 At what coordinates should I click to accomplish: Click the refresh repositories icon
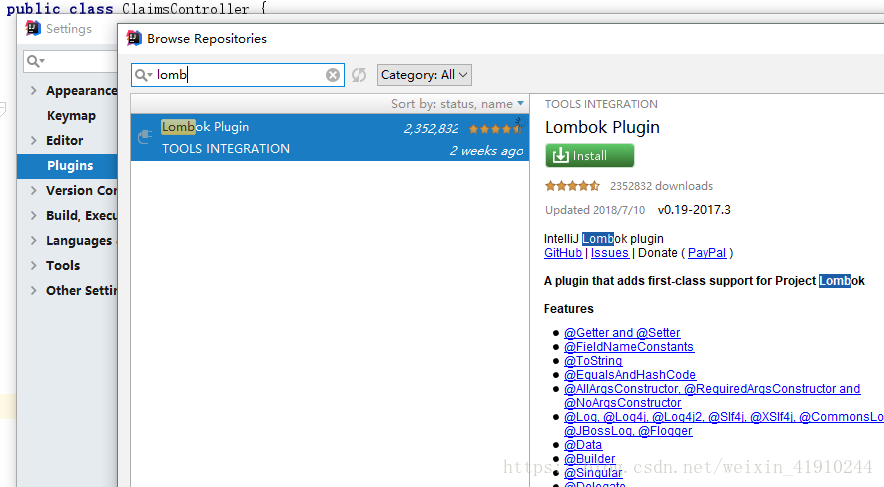359,75
